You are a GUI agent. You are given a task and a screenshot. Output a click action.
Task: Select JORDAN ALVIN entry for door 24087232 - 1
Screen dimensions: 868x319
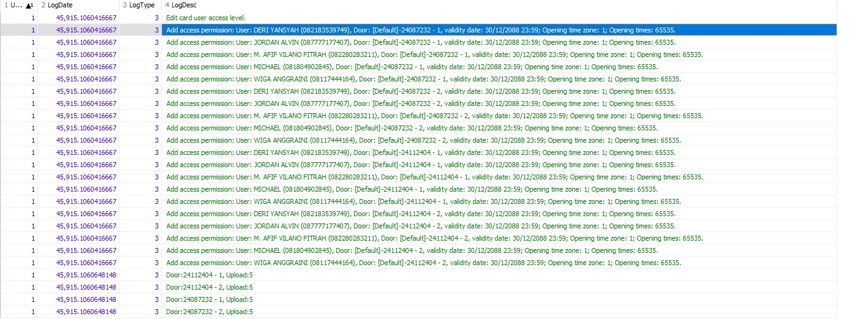click(421, 42)
